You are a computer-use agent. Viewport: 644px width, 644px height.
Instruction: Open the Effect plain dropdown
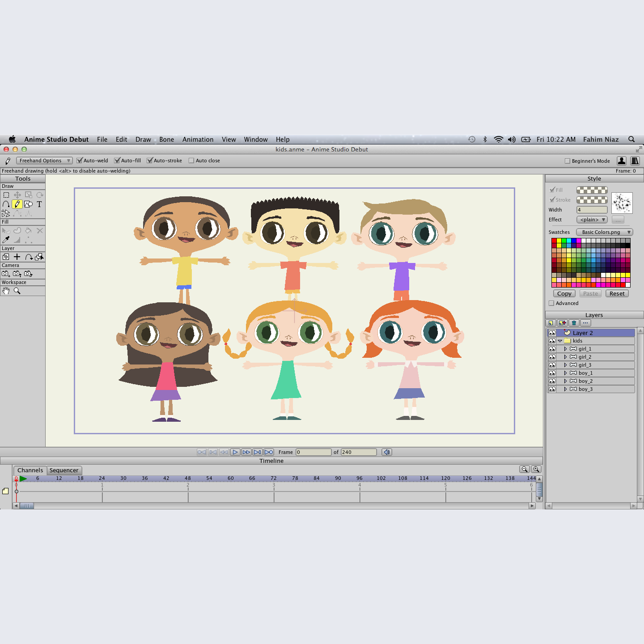click(592, 220)
